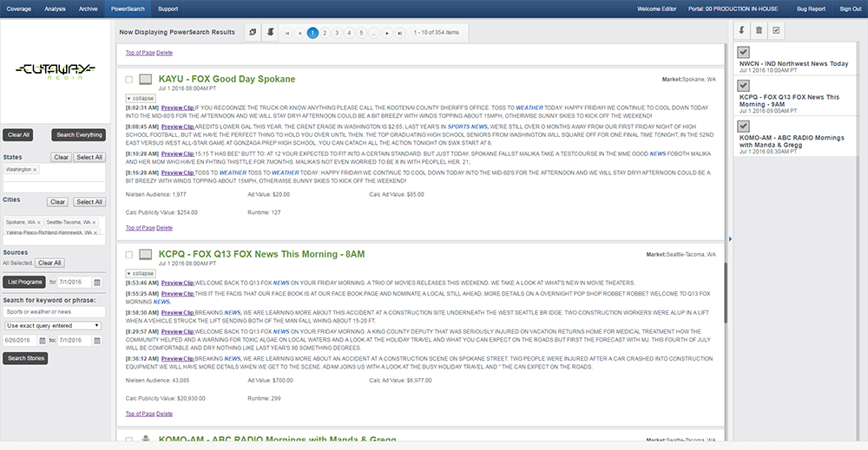
Task: Open the Support menu
Action: (168, 9)
